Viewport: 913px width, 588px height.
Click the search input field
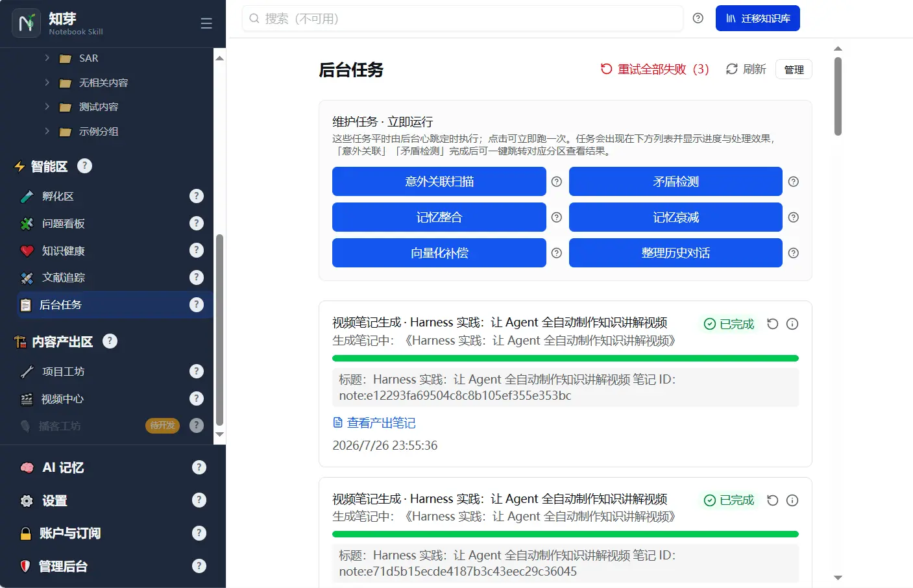coord(463,18)
